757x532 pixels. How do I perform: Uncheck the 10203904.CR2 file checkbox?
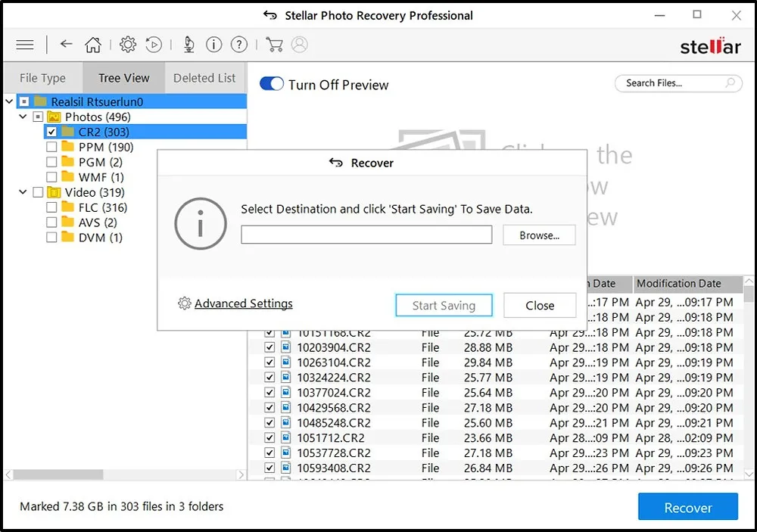269,347
